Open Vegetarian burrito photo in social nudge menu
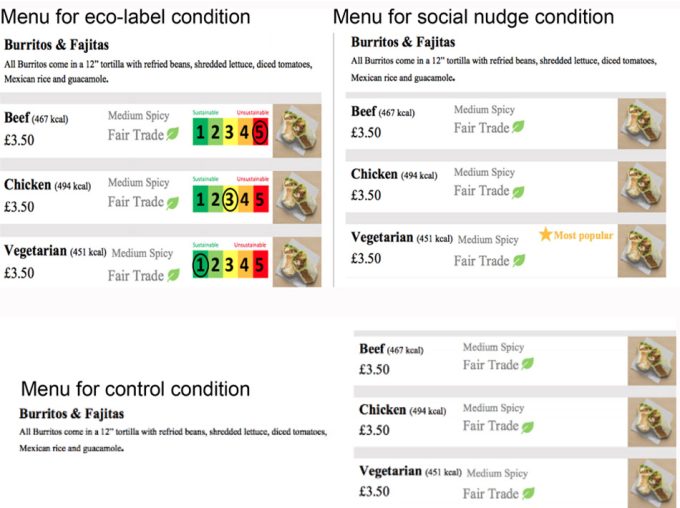Screen dimensions: 680x508 641,251
